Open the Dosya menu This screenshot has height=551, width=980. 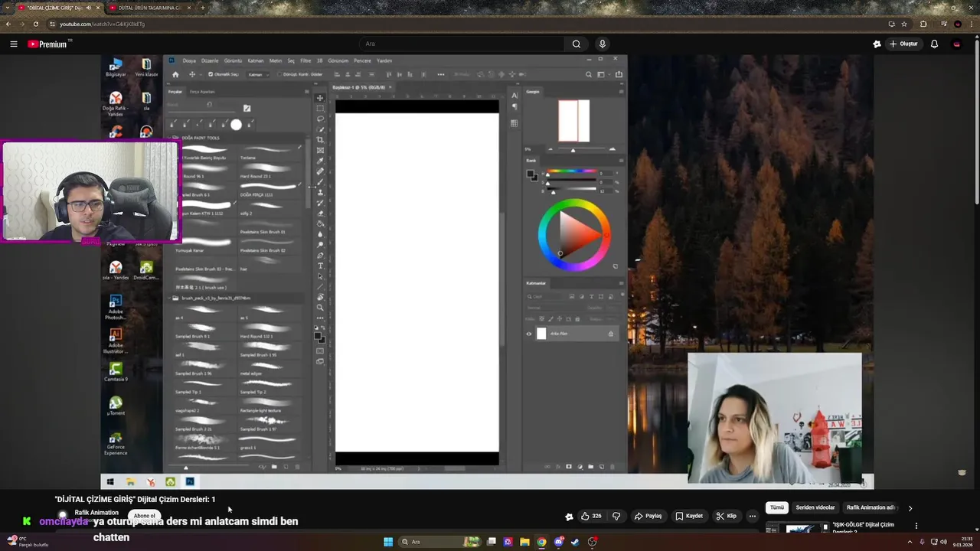[188, 60]
